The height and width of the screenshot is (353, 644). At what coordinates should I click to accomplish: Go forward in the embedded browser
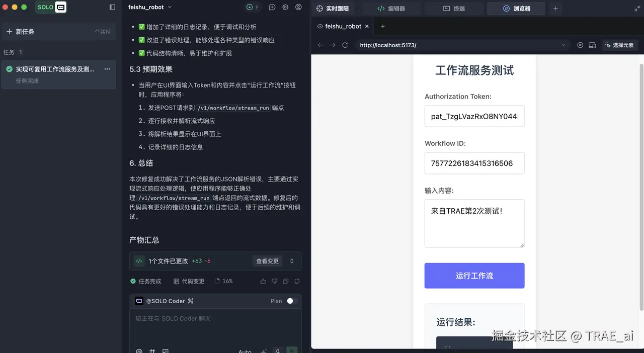tap(333, 45)
